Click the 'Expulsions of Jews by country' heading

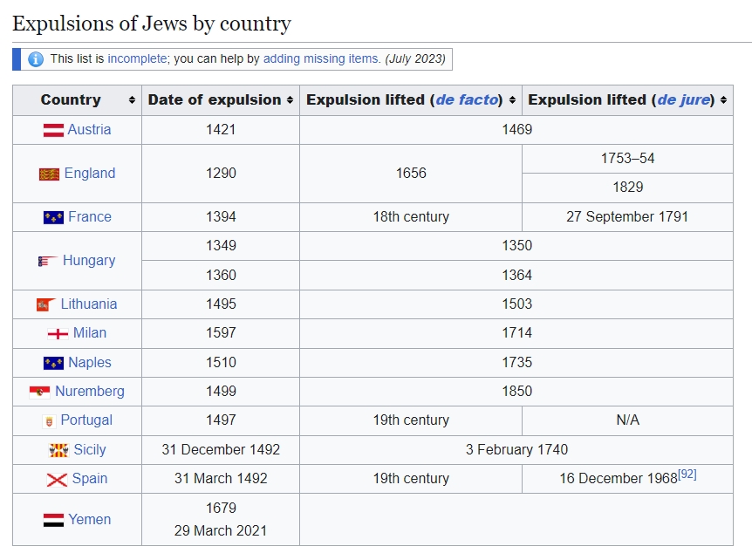(152, 23)
